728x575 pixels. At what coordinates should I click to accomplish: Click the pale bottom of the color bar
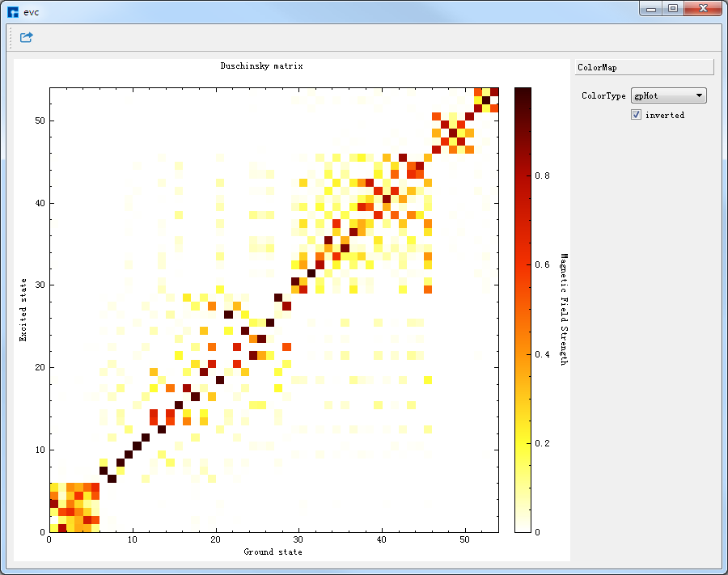(x=523, y=526)
